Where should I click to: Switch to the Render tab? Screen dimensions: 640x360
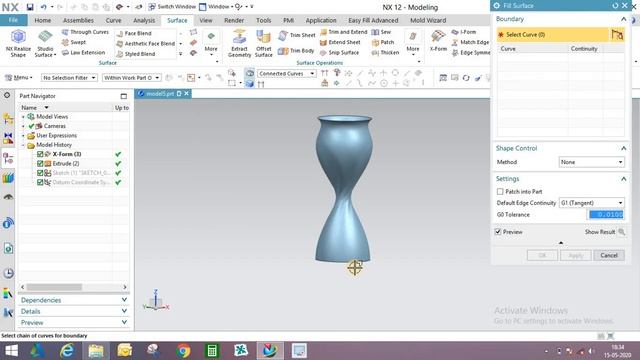[234, 20]
